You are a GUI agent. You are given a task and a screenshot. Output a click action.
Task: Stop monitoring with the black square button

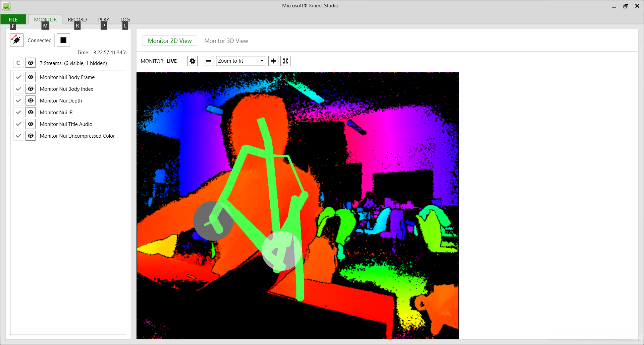(63, 40)
